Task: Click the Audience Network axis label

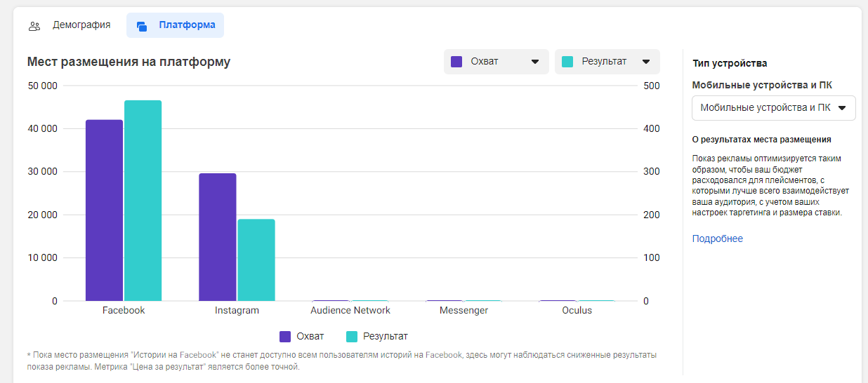Action: (350, 310)
